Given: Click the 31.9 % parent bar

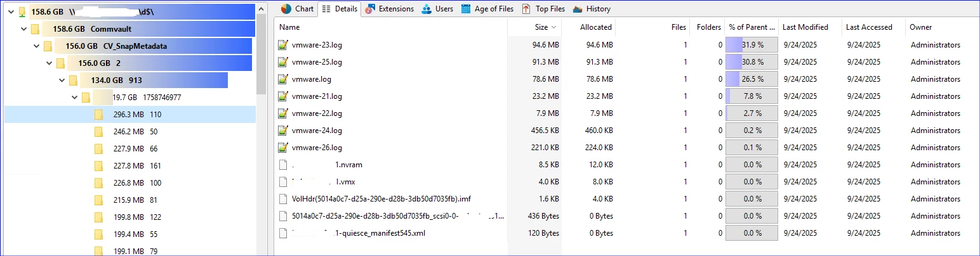Looking at the screenshot, I should click(752, 45).
